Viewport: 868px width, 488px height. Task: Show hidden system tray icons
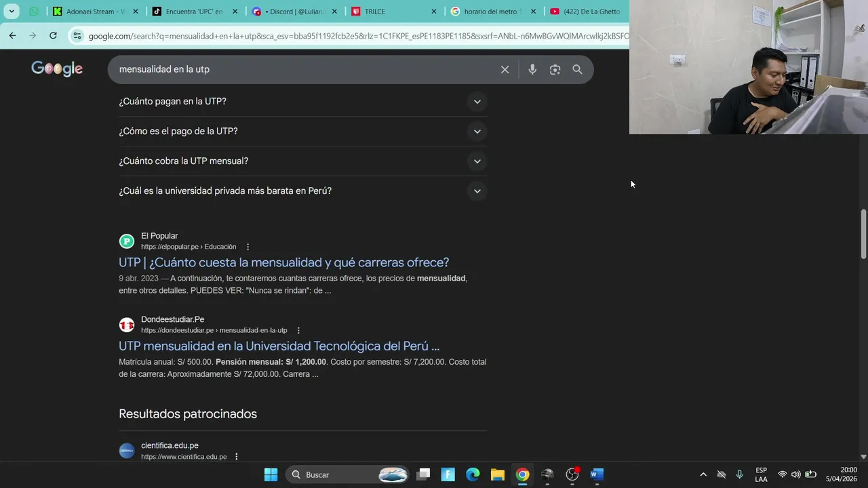[x=703, y=474]
